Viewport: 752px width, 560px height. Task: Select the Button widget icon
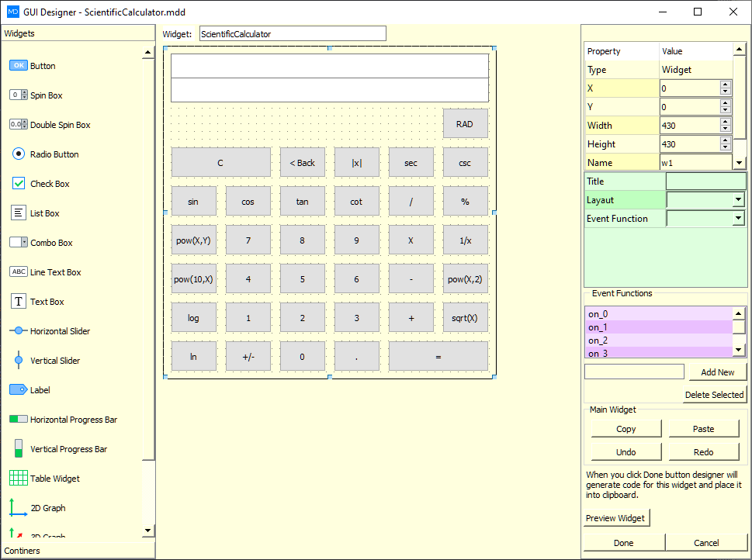tap(19, 66)
